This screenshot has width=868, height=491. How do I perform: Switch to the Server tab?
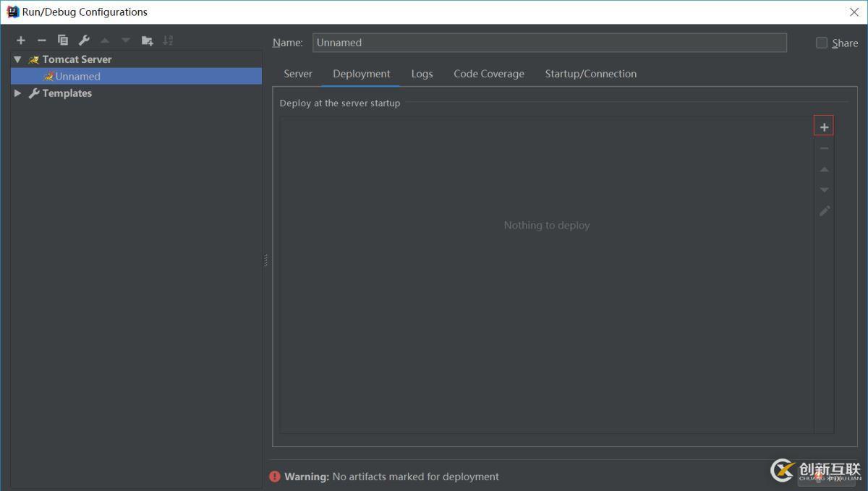(298, 74)
